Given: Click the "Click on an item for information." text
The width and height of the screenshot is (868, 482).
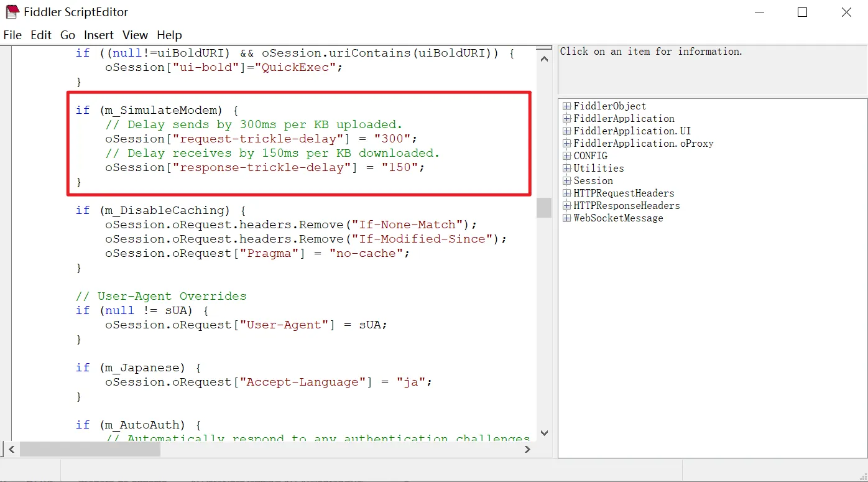Looking at the screenshot, I should 651,52.
